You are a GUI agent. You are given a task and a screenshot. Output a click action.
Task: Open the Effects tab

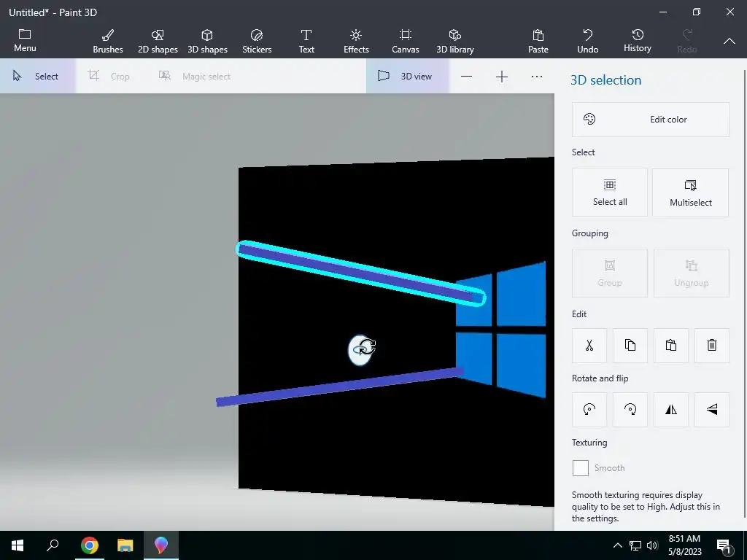[x=356, y=41]
